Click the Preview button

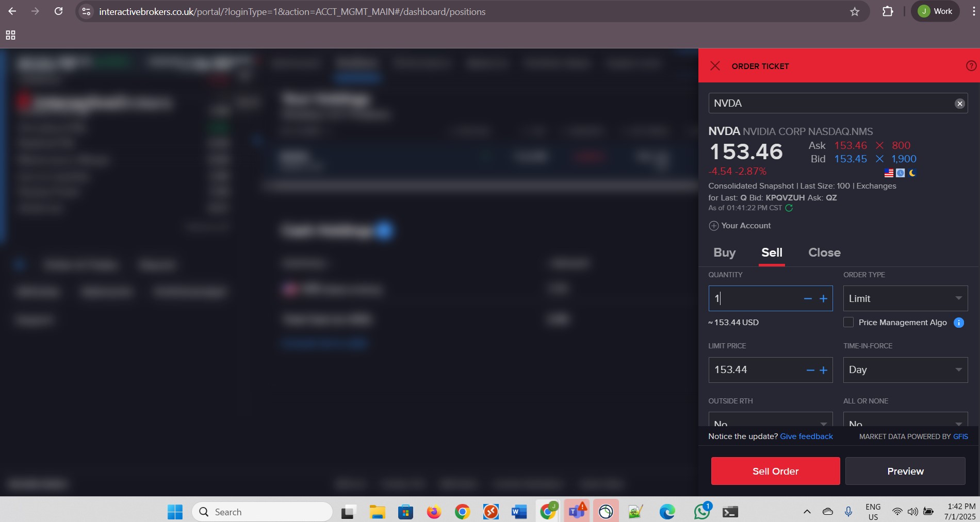905,471
